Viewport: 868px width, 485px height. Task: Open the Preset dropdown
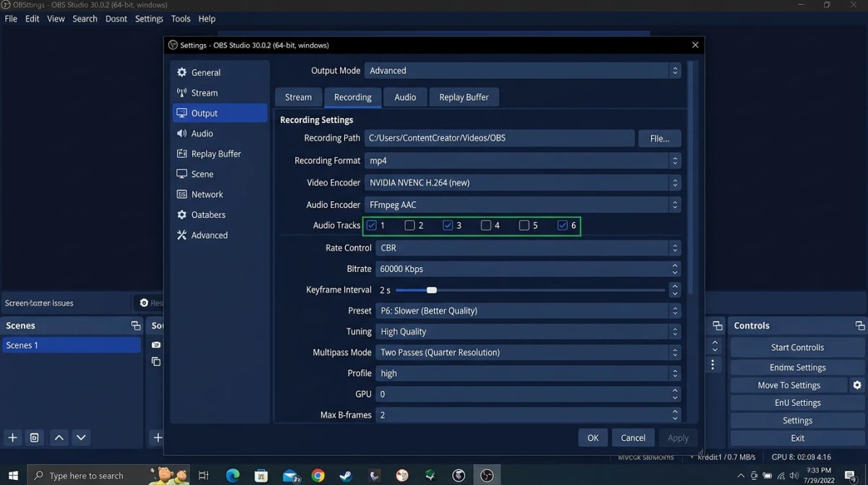528,311
